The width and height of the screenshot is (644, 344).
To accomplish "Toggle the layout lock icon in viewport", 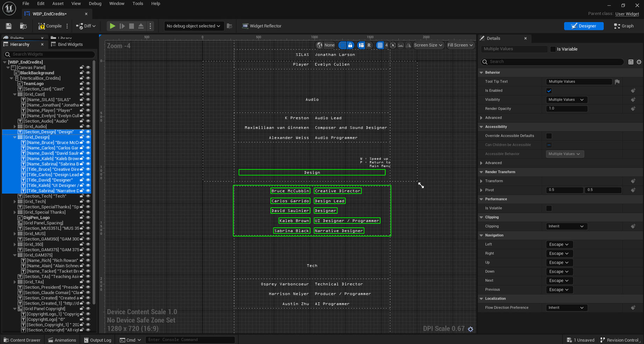I will 350,45.
